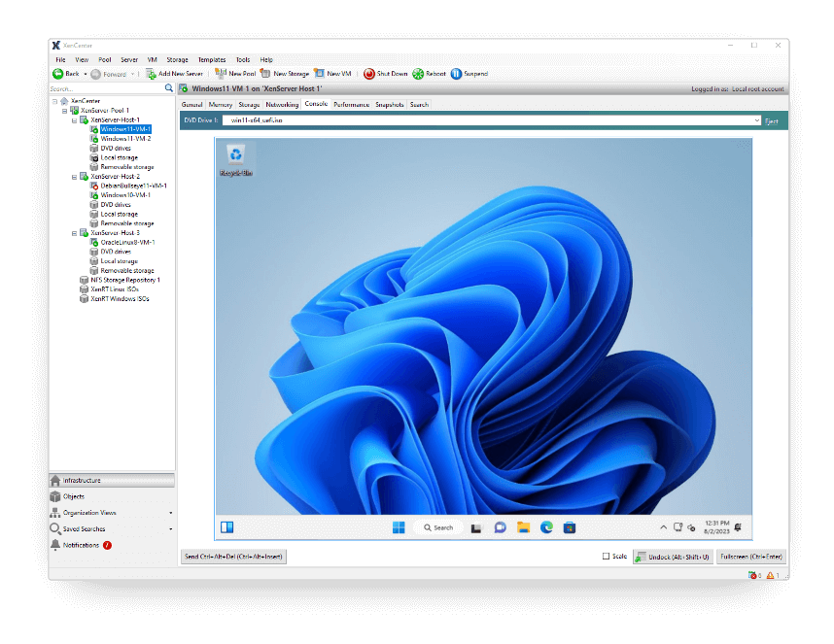Click the Shut Down toolbar icon
The width and height of the screenshot is (834, 644).
click(369, 74)
